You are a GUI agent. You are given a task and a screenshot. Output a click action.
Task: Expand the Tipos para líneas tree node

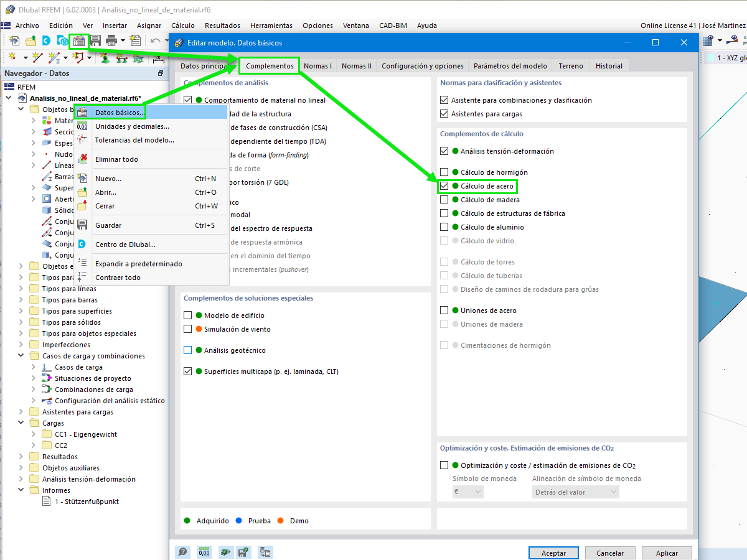pyautogui.click(x=21, y=289)
